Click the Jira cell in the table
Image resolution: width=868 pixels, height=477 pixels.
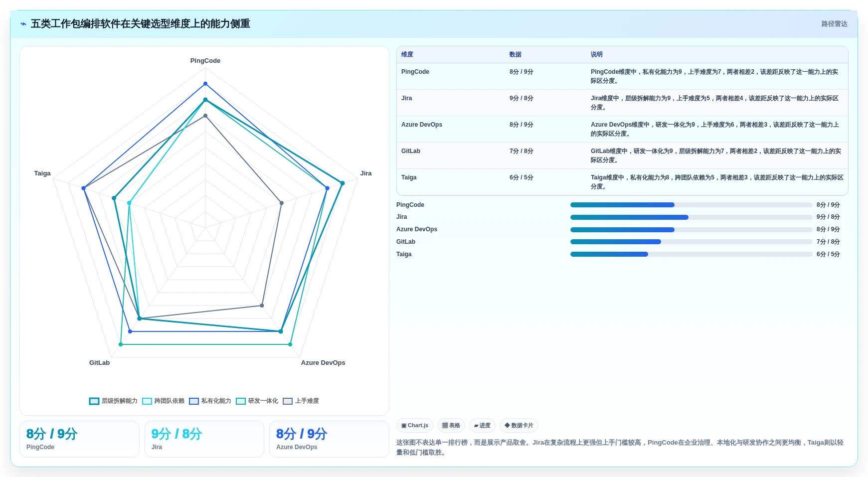coord(407,98)
